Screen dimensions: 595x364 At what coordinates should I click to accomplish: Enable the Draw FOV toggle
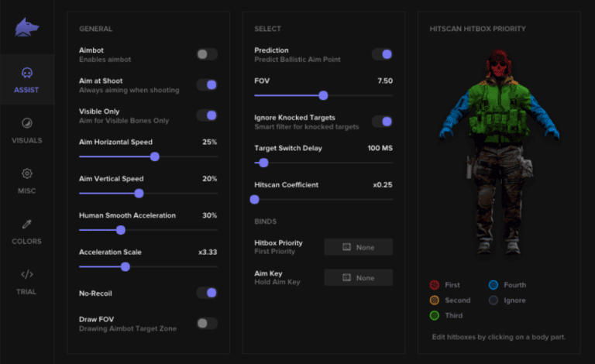(x=206, y=323)
